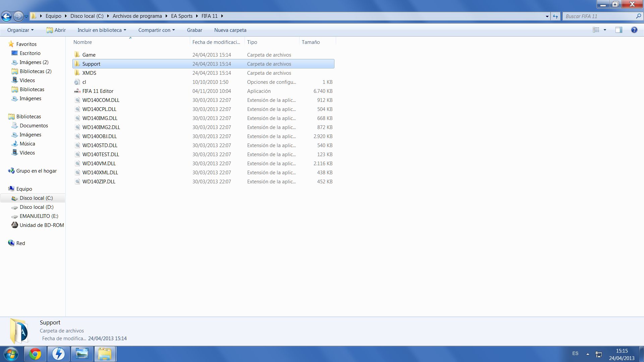Open EMANUELITO (E:) drive
The height and width of the screenshot is (362, 644).
pos(39,216)
